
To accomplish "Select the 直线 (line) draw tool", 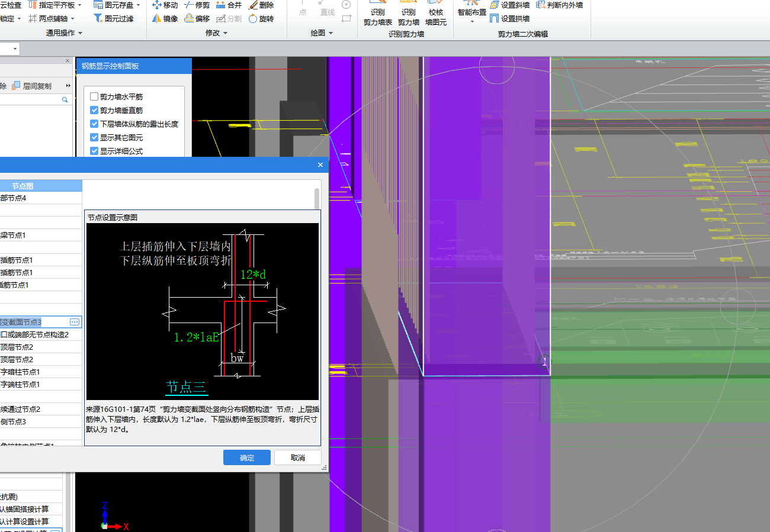I will pyautogui.click(x=327, y=8).
